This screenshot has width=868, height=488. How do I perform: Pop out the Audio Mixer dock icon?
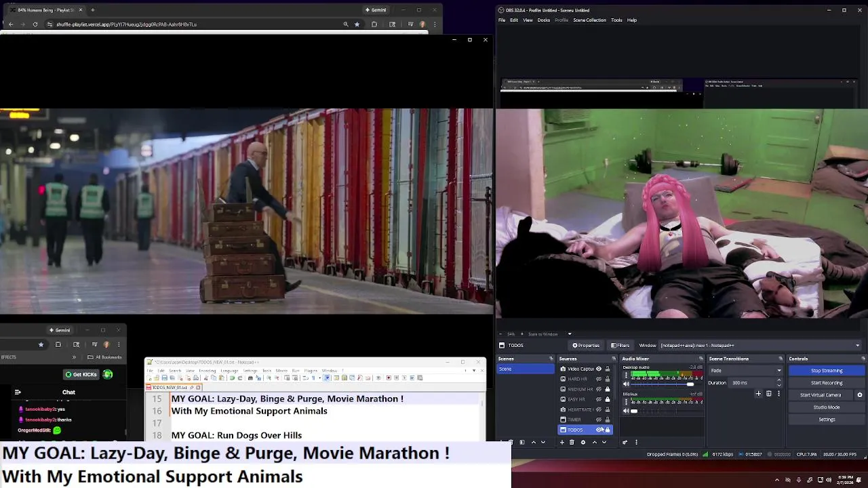pyautogui.click(x=701, y=359)
